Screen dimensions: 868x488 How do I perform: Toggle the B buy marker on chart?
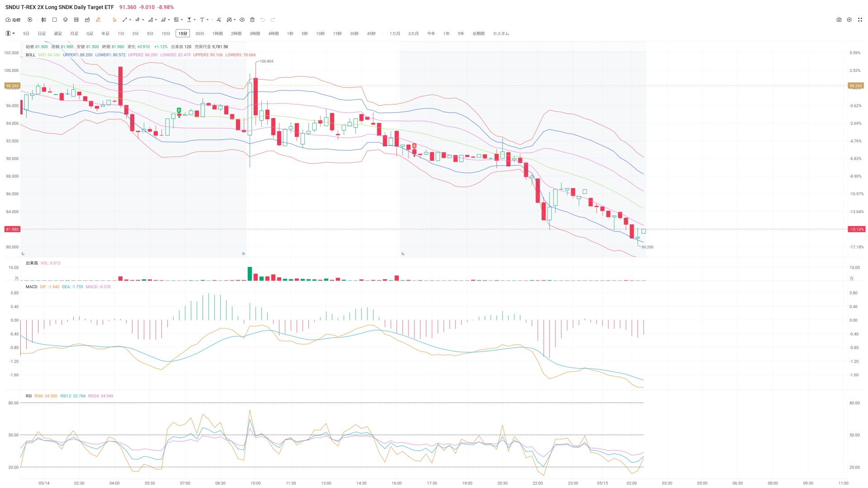pyautogui.click(x=179, y=110)
